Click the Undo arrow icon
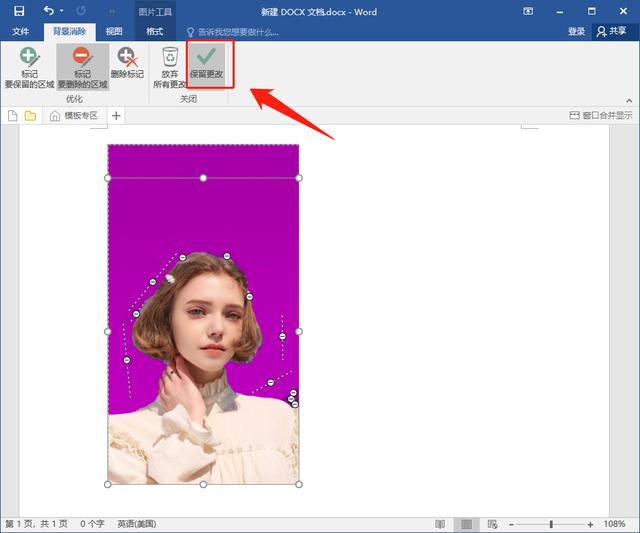This screenshot has height=533, width=640. click(x=49, y=11)
